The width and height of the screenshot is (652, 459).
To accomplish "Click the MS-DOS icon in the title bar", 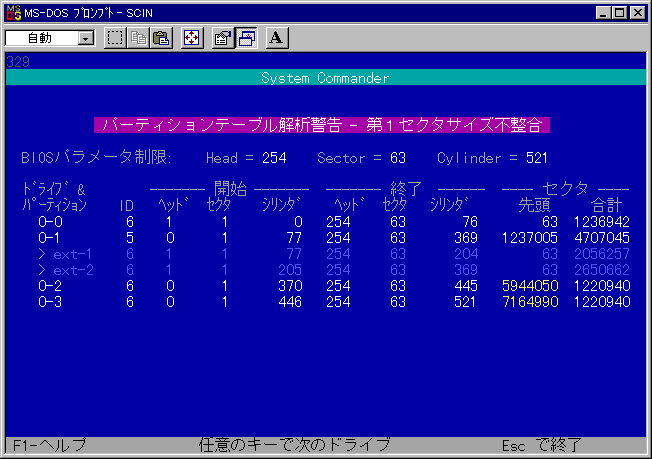I will 13,13.
